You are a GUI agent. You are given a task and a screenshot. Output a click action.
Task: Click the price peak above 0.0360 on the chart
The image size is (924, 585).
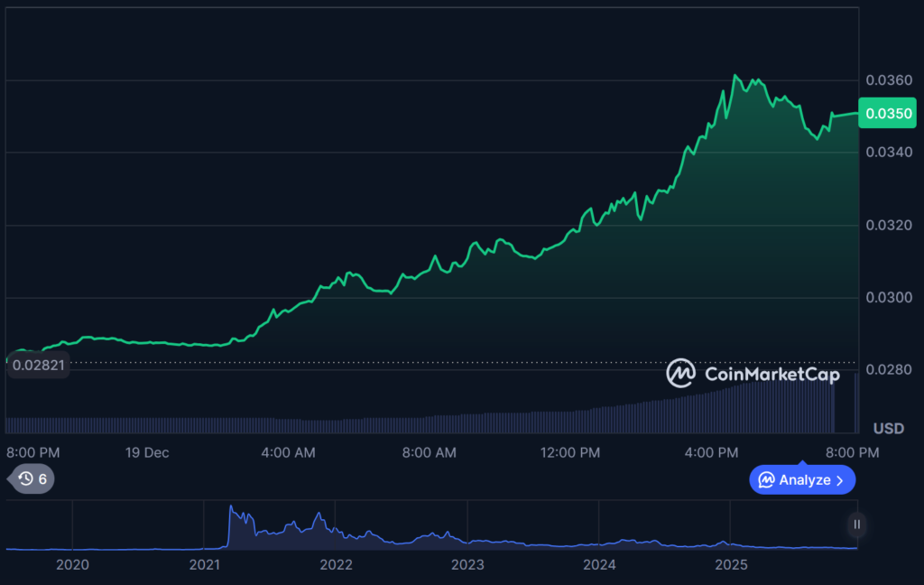[x=736, y=76]
